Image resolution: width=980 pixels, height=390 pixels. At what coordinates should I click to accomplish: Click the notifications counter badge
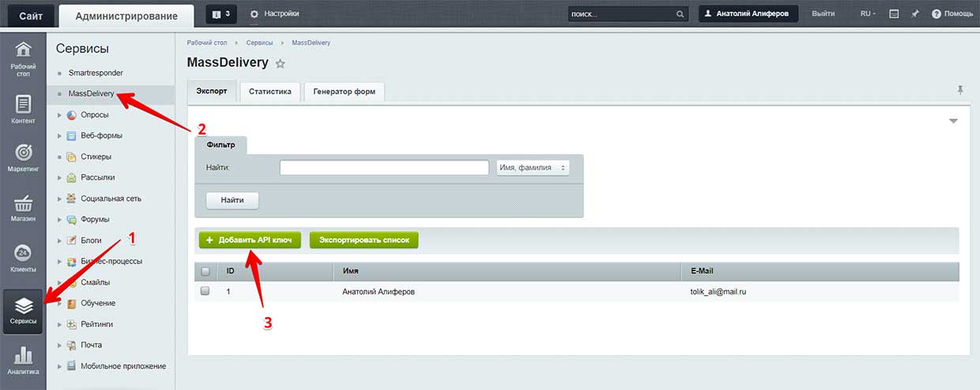pyautogui.click(x=221, y=13)
